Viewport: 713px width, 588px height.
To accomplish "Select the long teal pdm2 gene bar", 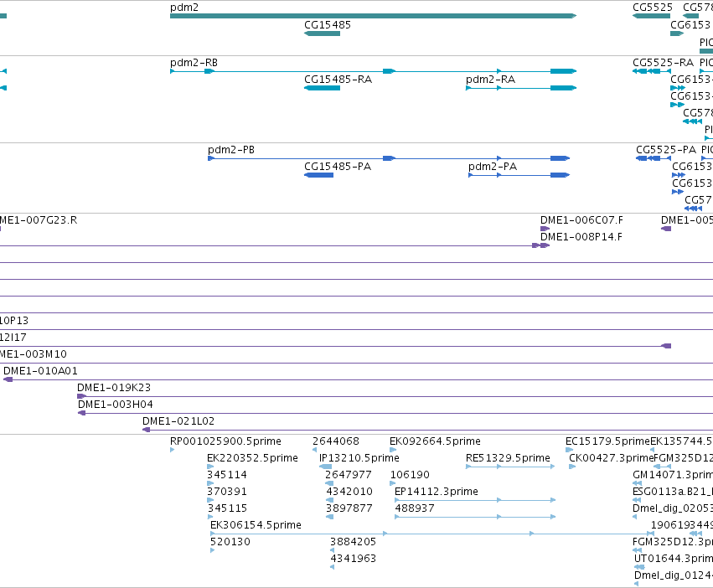I will click(374, 16).
